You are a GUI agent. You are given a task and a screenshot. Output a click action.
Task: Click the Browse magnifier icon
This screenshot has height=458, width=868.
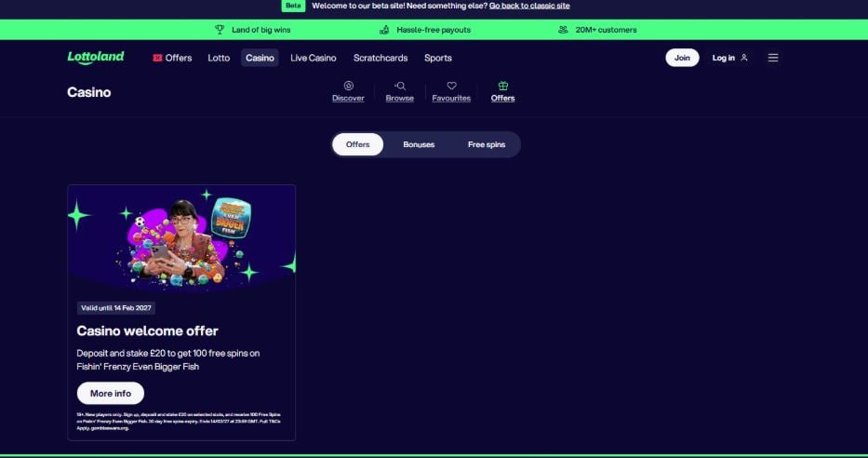400,86
